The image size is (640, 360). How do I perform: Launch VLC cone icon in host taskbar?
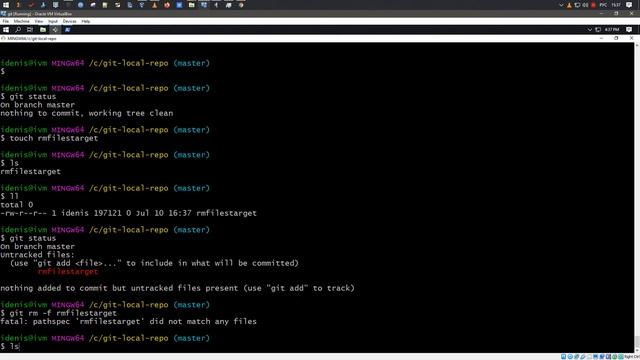click(154, 5)
